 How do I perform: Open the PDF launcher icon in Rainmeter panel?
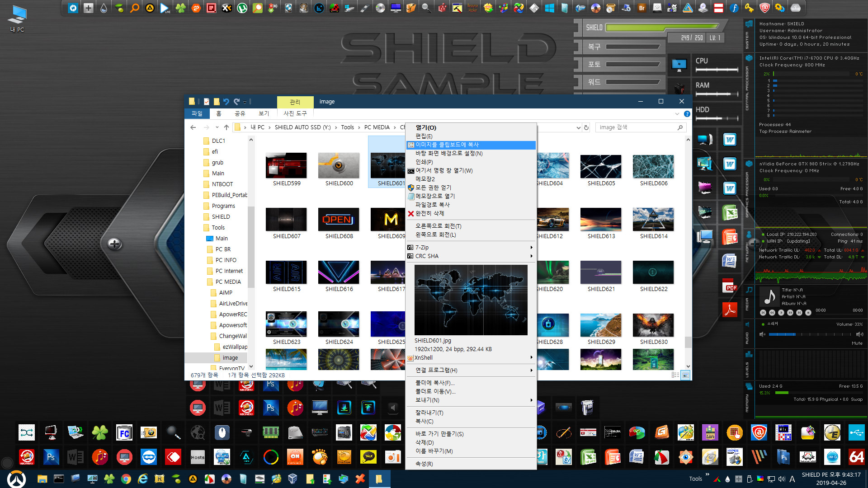click(730, 285)
